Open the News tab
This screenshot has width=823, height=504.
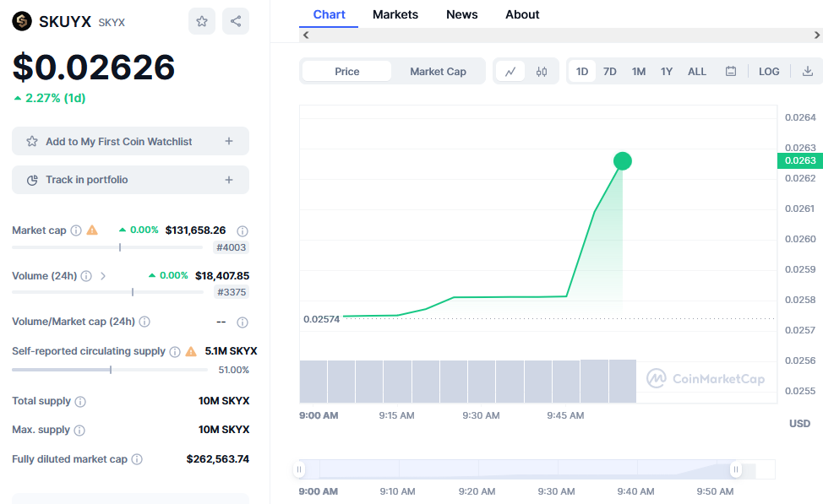point(462,14)
